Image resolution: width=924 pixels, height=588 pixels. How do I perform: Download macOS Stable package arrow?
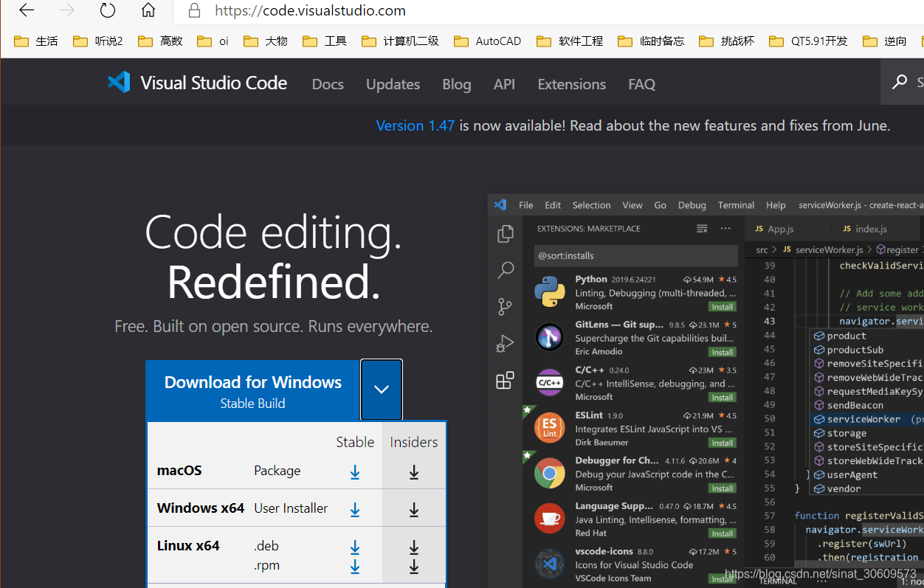(x=355, y=472)
